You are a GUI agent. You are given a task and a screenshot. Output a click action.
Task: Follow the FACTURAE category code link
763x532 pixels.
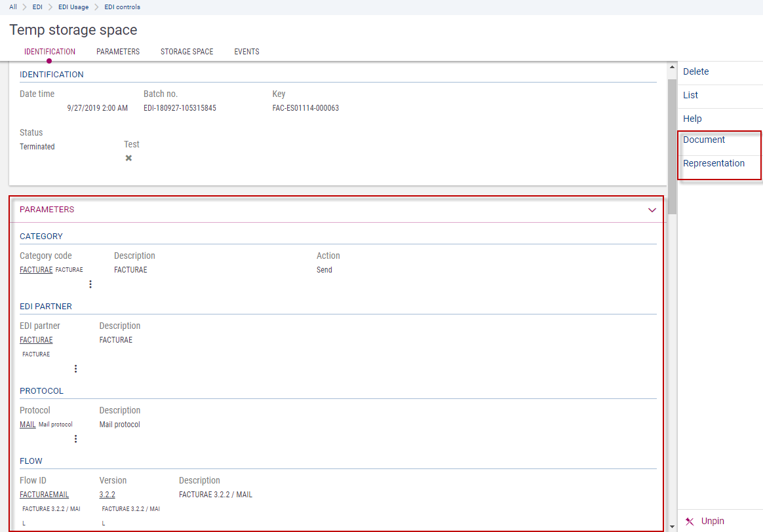click(36, 270)
